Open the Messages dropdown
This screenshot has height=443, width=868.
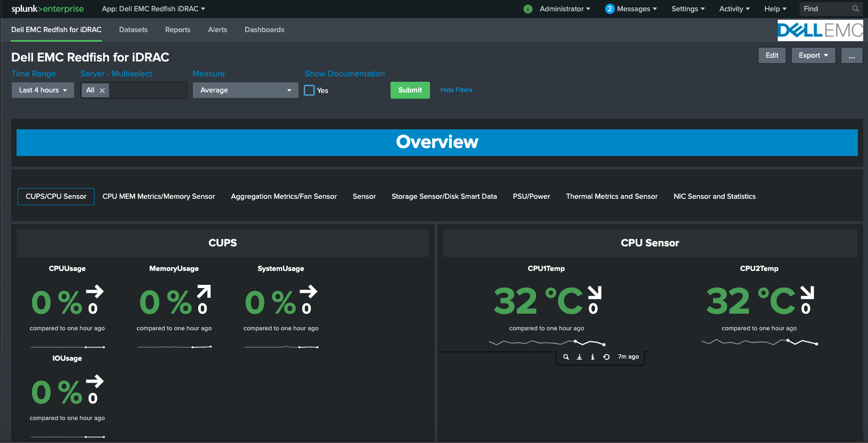click(x=637, y=9)
